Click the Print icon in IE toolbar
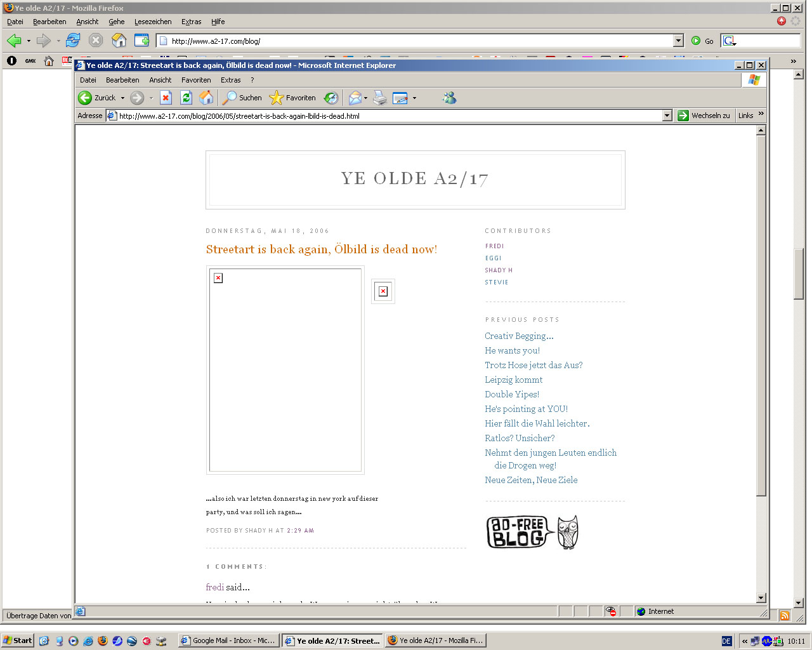The height and width of the screenshot is (650, 812). [380, 98]
